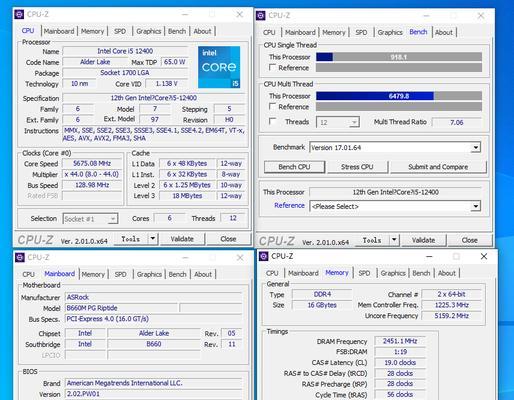Close the Bench window with the X
The height and width of the screenshot is (400, 514).
[x=481, y=16]
